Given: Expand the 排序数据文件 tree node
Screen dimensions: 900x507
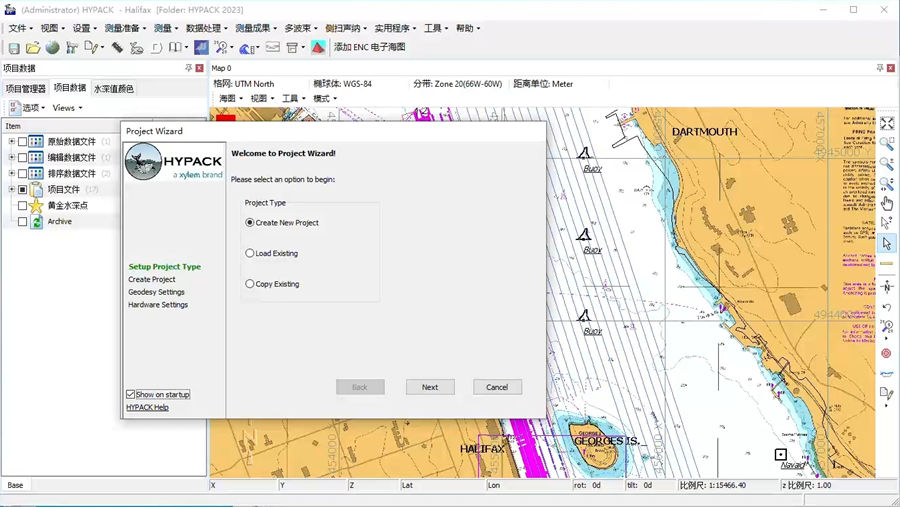Looking at the screenshot, I should (11, 173).
